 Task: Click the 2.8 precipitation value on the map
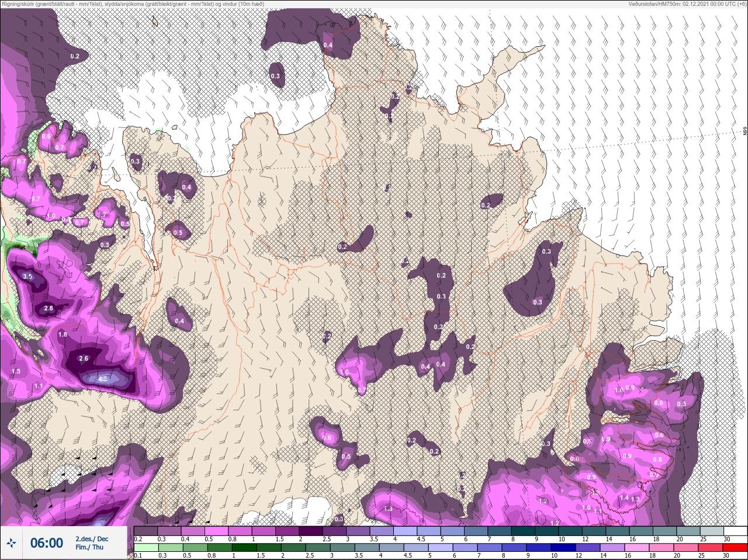click(49, 308)
